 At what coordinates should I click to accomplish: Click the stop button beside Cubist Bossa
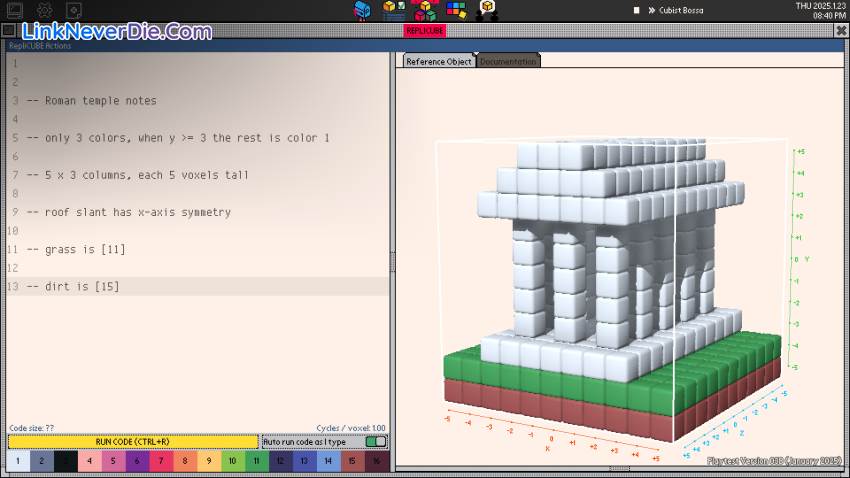[637, 10]
